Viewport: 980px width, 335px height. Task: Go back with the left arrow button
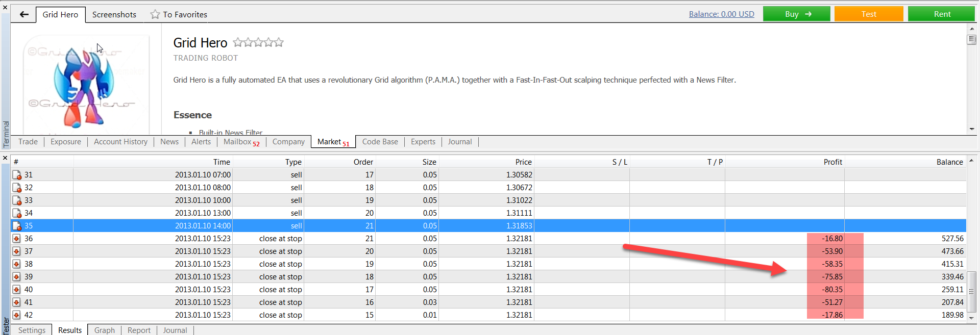24,14
